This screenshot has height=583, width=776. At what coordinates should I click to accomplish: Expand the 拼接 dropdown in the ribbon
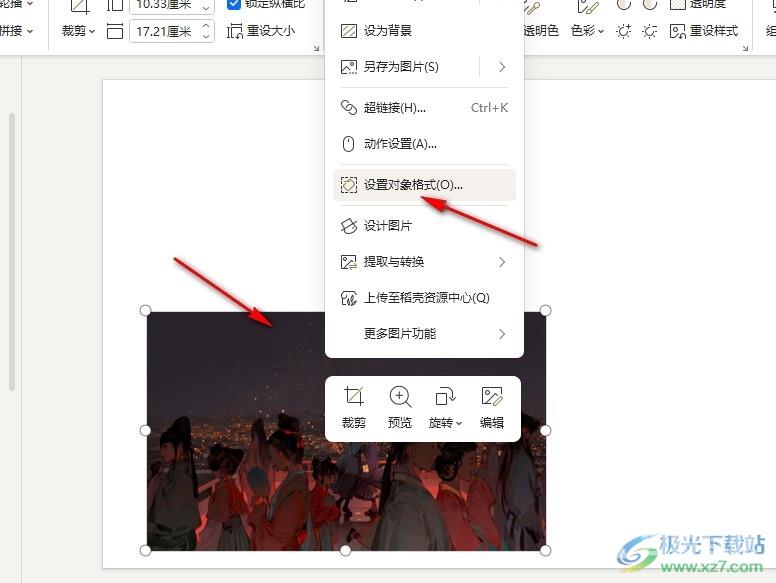pyautogui.click(x=16, y=31)
